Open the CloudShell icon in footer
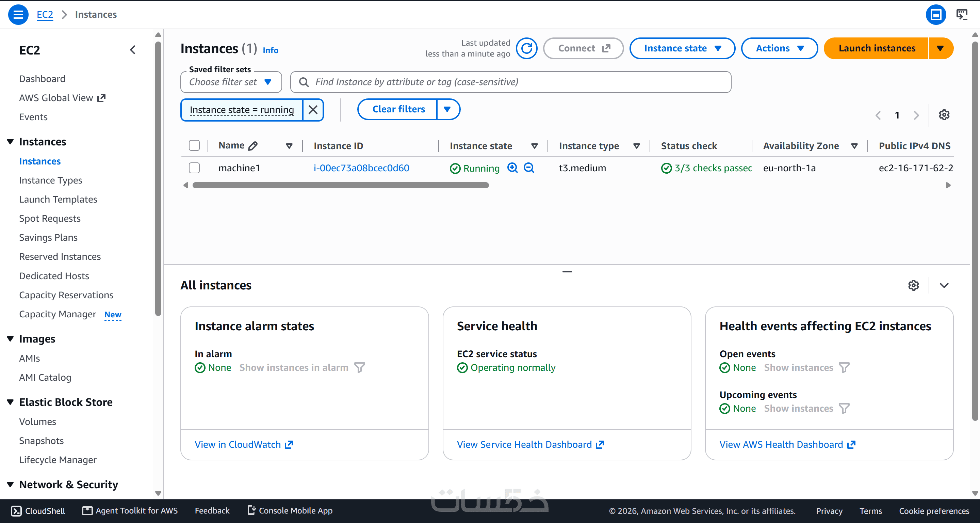The height and width of the screenshot is (523, 980). click(x=16, y=511)
